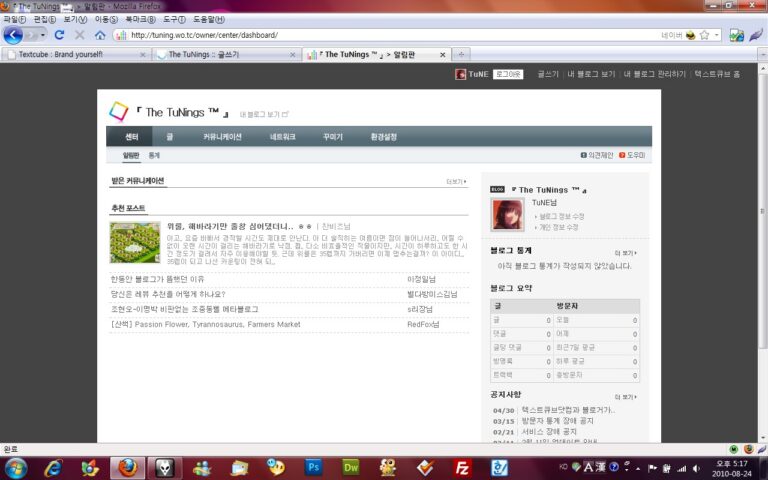Click 더보기 next to 받은 커뮤니케이션
Viewport: 768px width, 480px height.
(456, 182)
